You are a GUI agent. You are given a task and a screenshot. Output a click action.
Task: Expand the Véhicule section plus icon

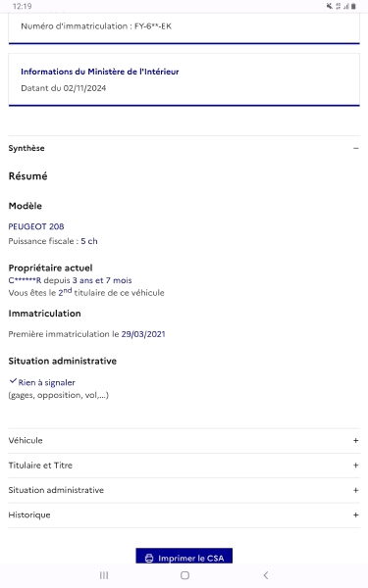pyautogui.click(x=355, y=441)
